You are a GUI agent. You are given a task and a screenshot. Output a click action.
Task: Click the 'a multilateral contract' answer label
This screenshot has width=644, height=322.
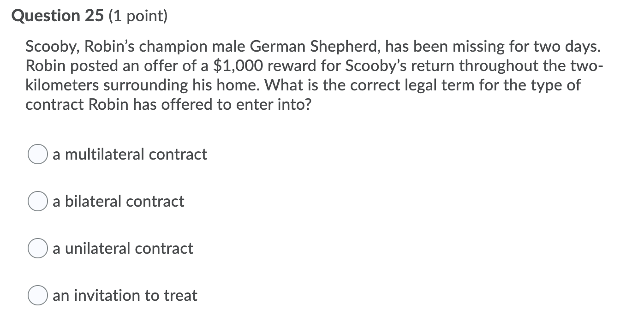click(130, 155)
